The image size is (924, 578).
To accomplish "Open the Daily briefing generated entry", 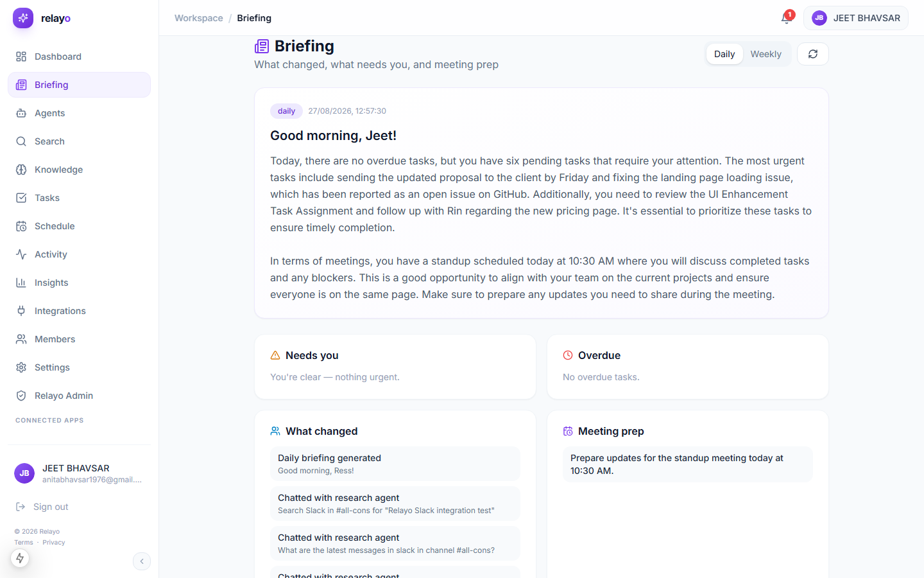I will 395,464.
